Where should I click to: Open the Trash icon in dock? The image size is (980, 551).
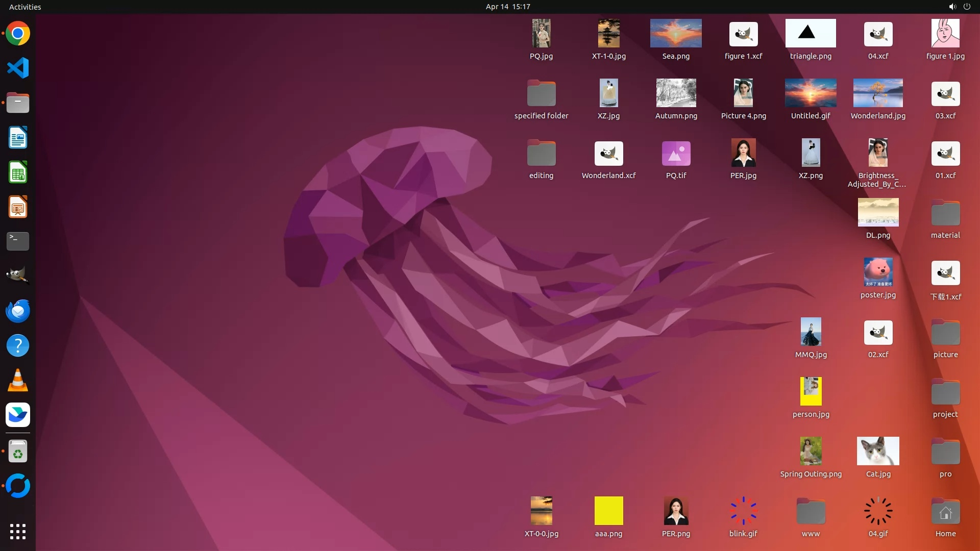pos(18,452)
